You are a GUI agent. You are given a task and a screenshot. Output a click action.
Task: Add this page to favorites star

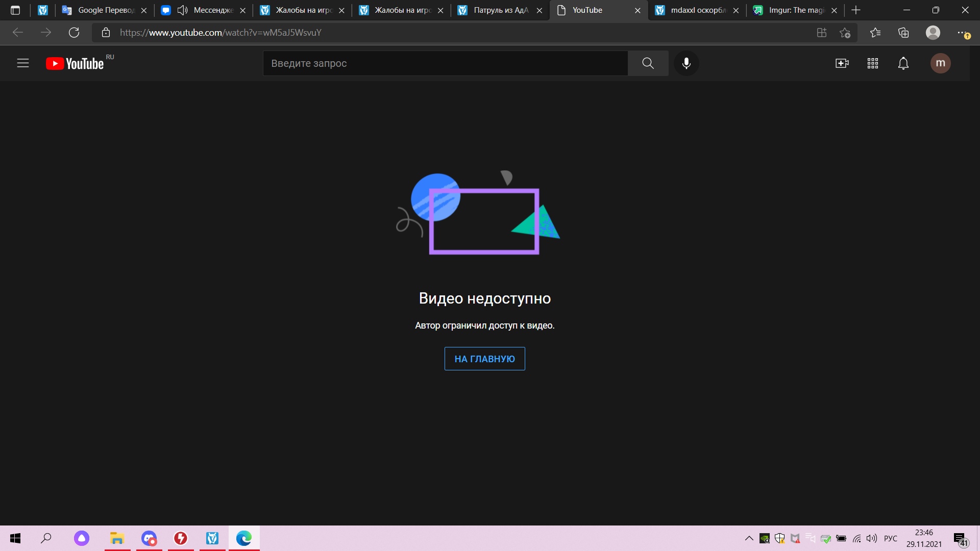click(x=845, y=33)
